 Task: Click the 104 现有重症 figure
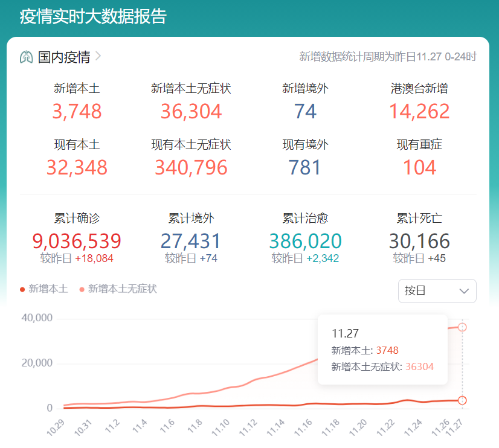click(419, 167)
